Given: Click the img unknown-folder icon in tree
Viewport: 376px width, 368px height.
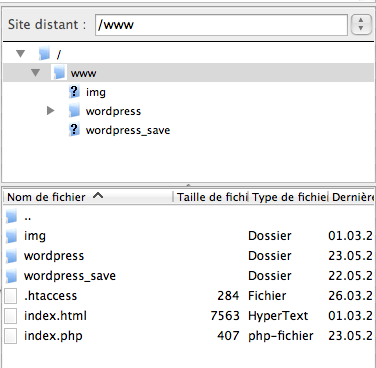Looking at the screenshot, I should point(74,92).
